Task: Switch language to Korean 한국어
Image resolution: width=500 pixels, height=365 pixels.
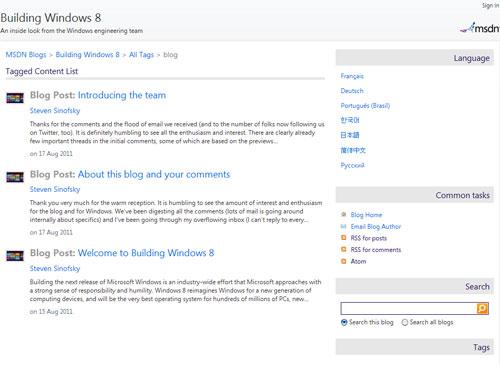Action: [350, 120]
